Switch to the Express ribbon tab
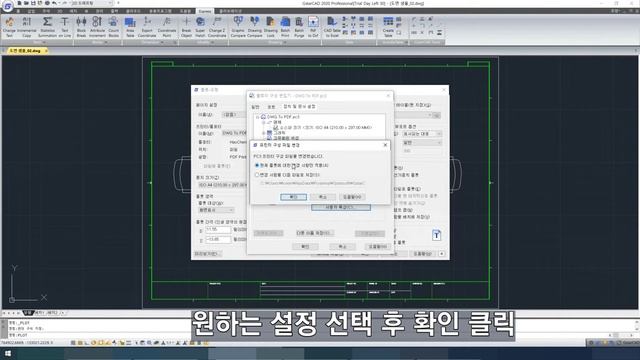The image size is (640, 360). pos(205,11)
